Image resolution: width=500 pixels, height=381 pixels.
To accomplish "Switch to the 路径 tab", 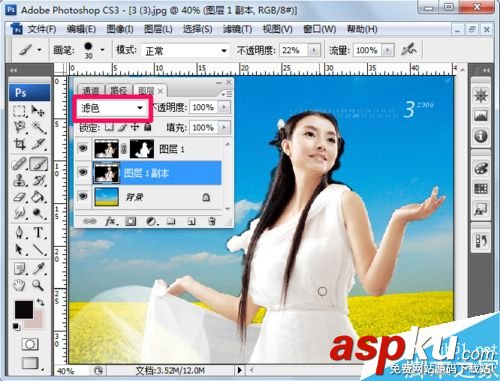I will click(x=119, y=90).
